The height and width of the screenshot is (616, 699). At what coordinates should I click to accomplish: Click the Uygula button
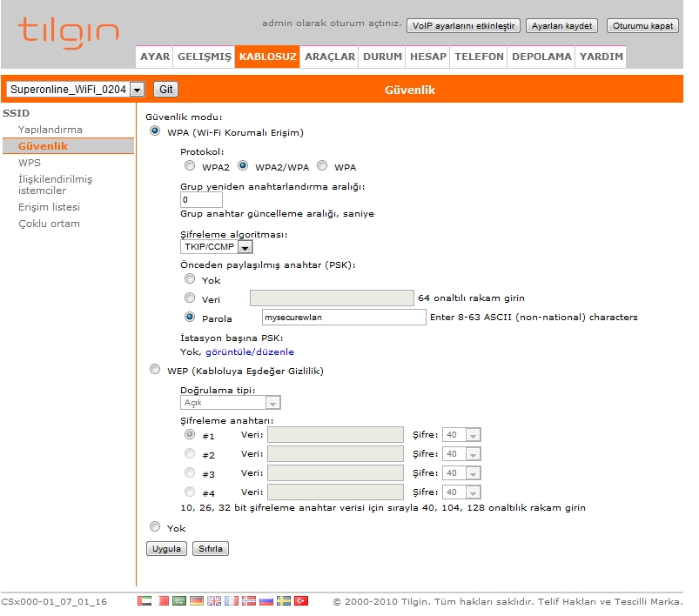click(x=165, y=549)
